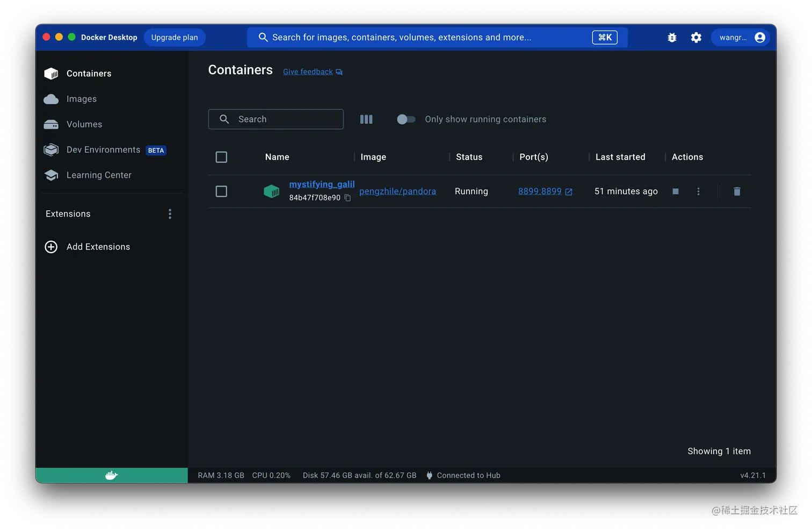Image resolution: width=812 pixels, height=530 pixels.
Task: Click the 51 minutes ago cell
Action: 626,191
